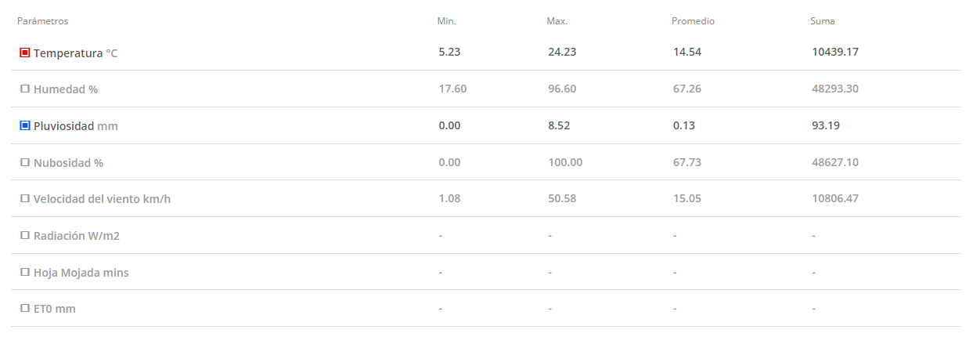Screen dimensions: 980x337
Task: Click the Suma column header
Action: pos(823,21)
